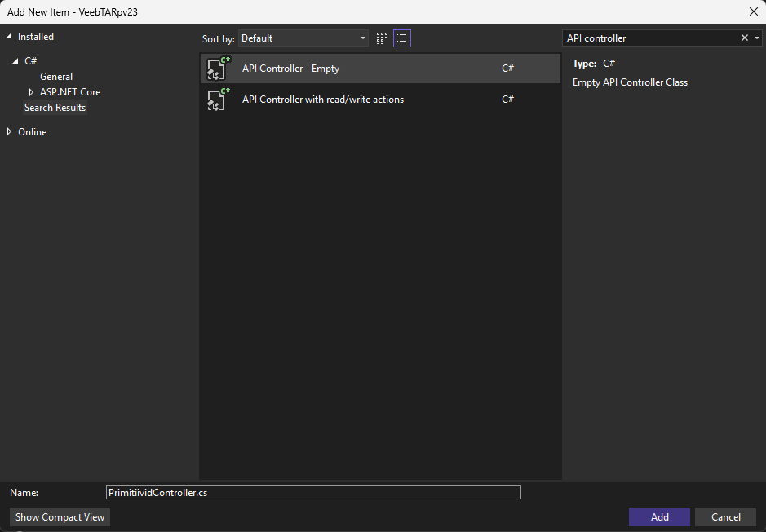Image resolution: width=766 pixels, height=532 pixels.
Task: Collapse the C# tree node
Action: click(x=15, y=61)
